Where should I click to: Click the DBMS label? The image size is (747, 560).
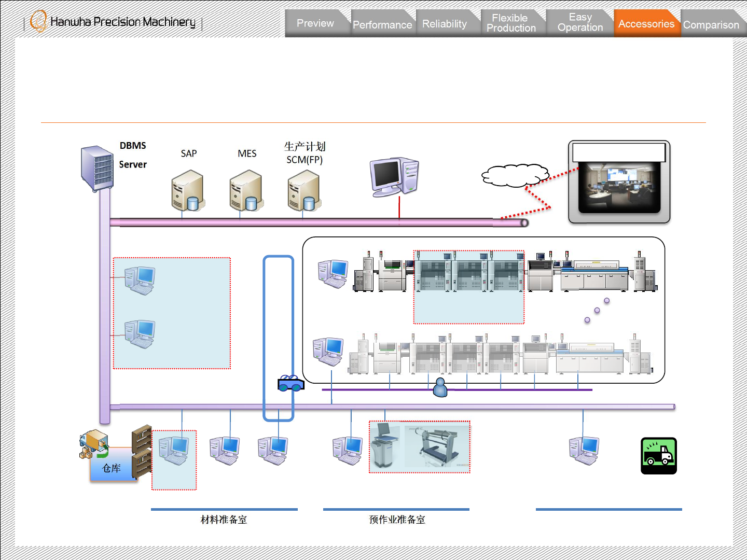pos(133,146)
